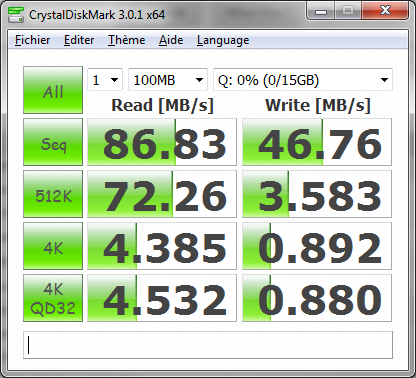
Task: Click the 4K QD32 write result 0.880
Action: pos(317,298)
